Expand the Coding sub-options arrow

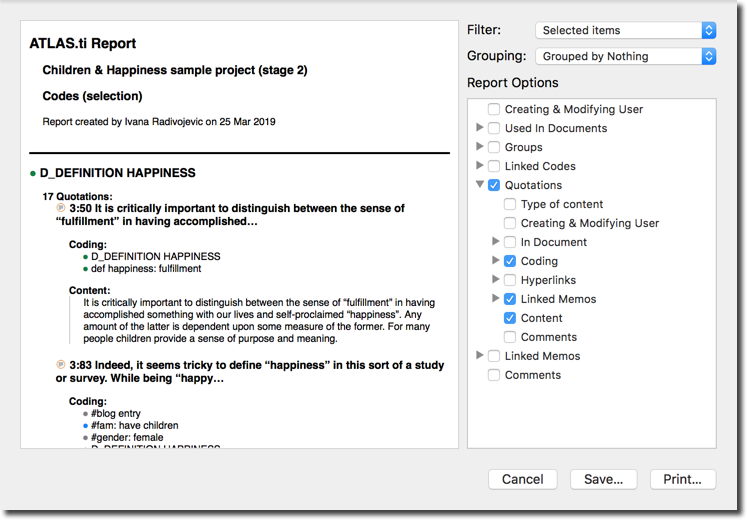[x=495, y=260]
